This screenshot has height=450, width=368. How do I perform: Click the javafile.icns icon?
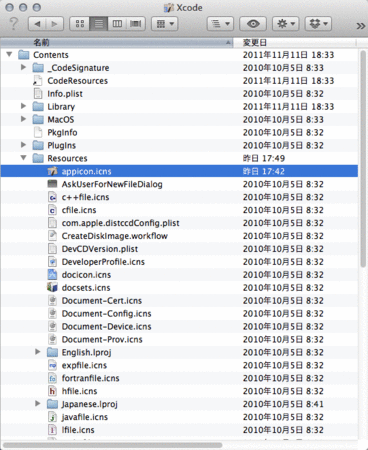coord(52,417)
